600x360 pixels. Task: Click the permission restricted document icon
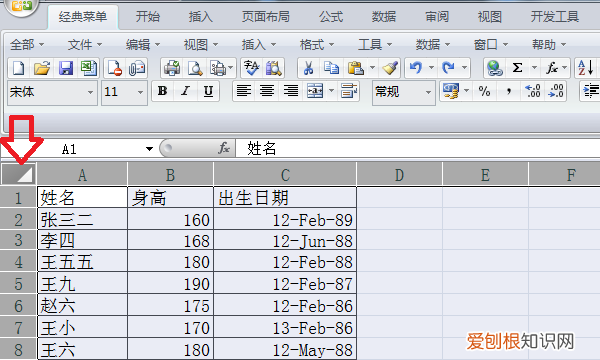(114, 68)
